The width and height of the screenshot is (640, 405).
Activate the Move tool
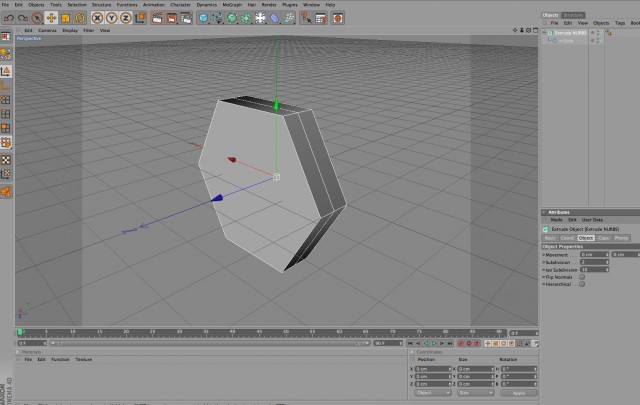tap(51, 18)
